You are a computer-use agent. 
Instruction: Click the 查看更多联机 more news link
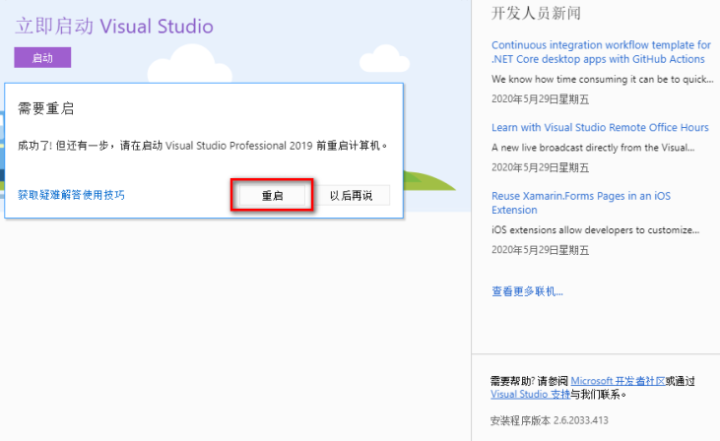point(527,292)
